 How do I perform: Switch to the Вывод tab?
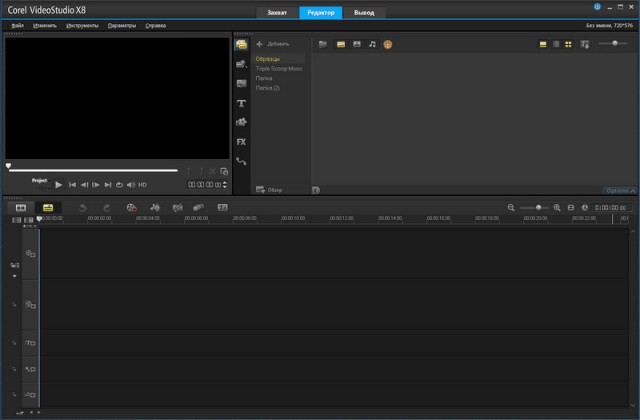pos(364,13)
